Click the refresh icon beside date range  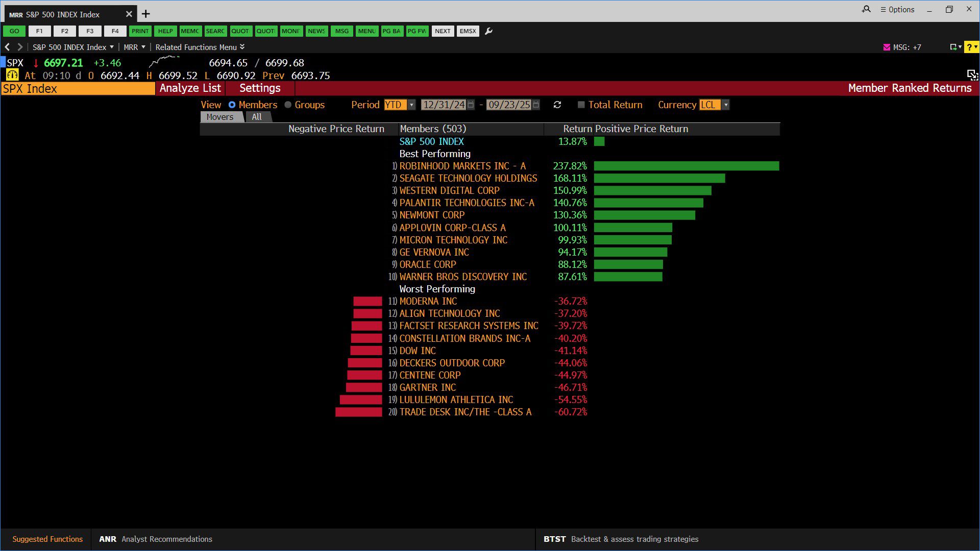(x=557, y=105)
